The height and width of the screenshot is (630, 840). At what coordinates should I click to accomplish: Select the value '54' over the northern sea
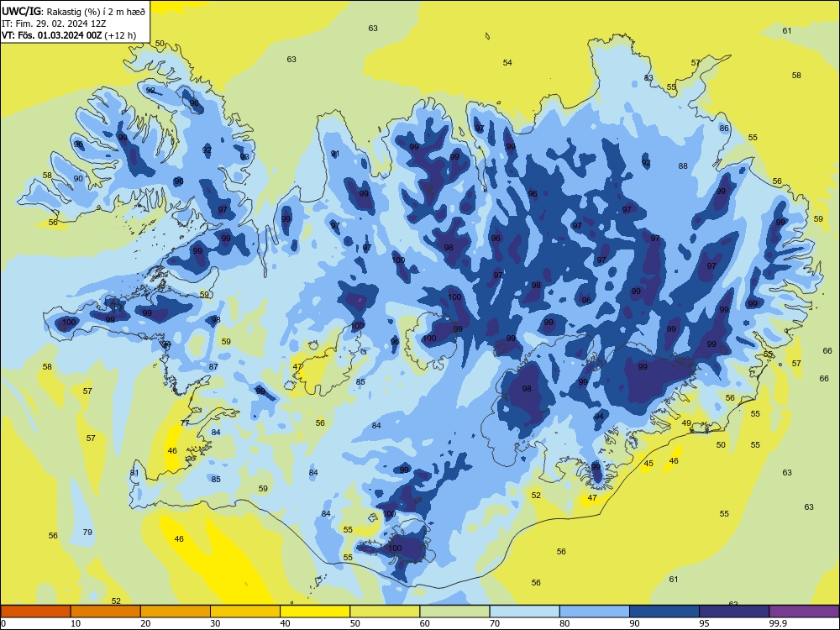pos(507,63)
